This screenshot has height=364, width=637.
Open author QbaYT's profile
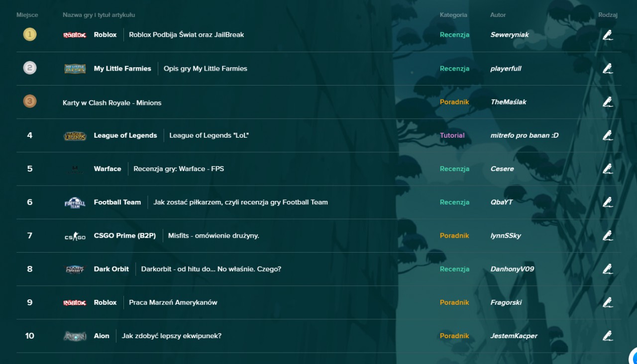click(501, 202)
